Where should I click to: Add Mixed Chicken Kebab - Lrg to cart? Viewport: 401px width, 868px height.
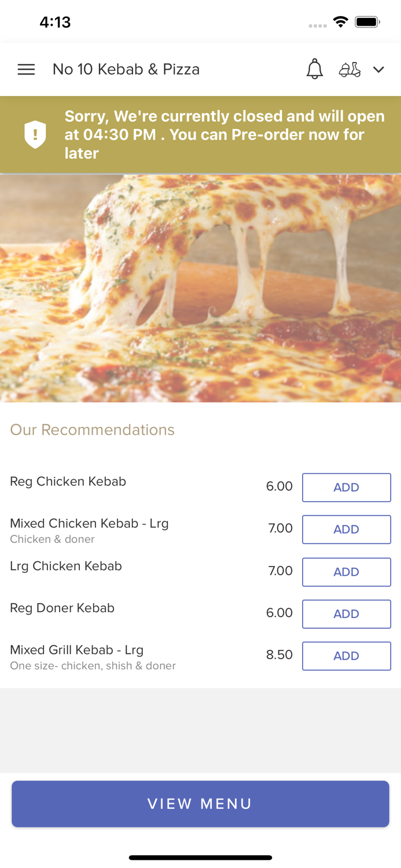click(346, 529)
